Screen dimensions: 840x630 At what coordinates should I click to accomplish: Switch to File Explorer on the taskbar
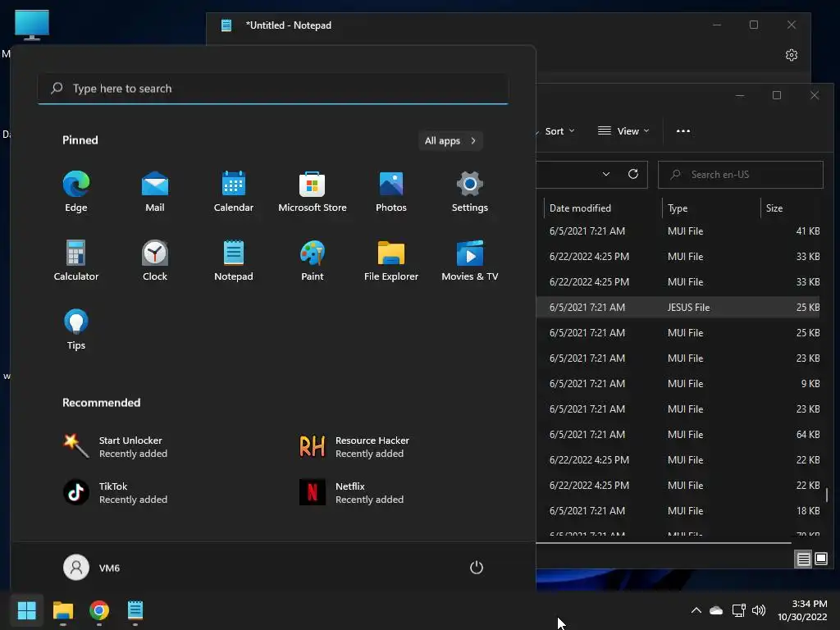point(62,610)
